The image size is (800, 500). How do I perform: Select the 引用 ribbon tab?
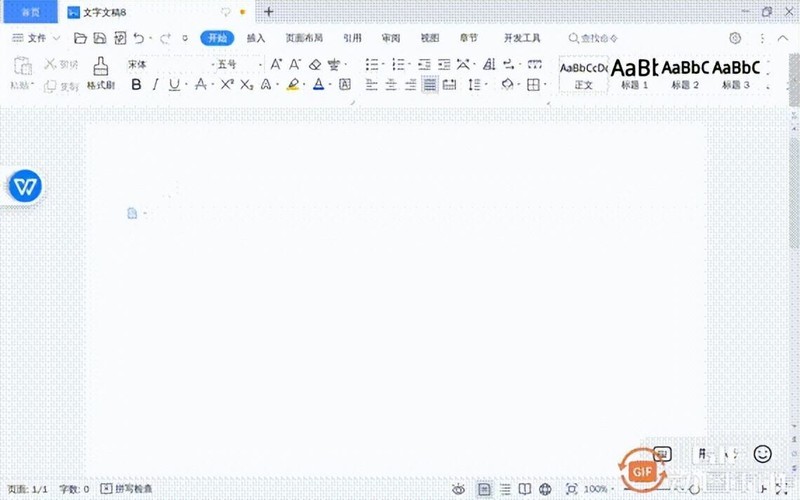[x=352, y=38]
